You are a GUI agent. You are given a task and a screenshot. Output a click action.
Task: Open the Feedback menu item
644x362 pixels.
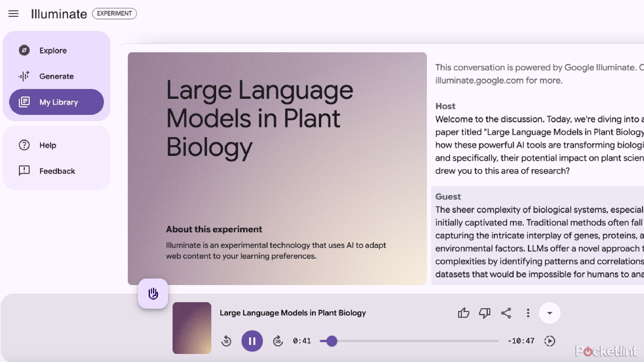57,171
